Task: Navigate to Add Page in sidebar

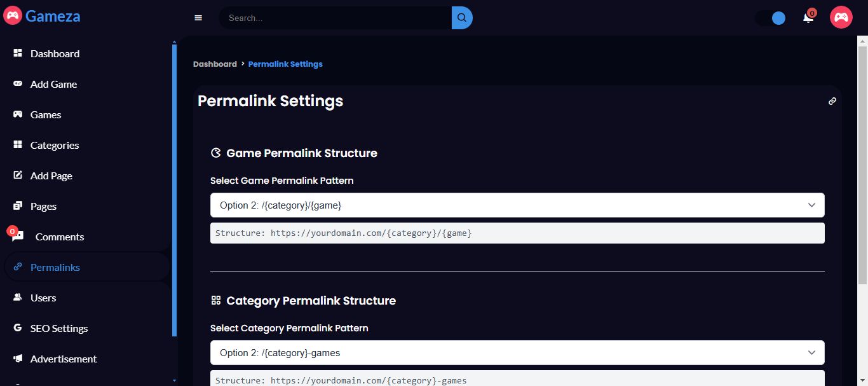Action: click(51, 176)
